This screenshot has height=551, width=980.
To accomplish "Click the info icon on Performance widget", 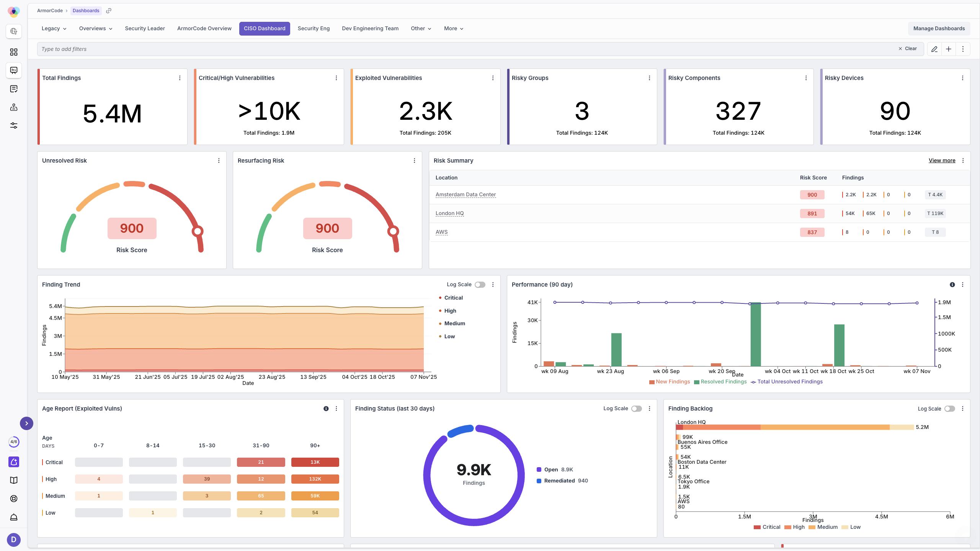I will coord(952,285).
